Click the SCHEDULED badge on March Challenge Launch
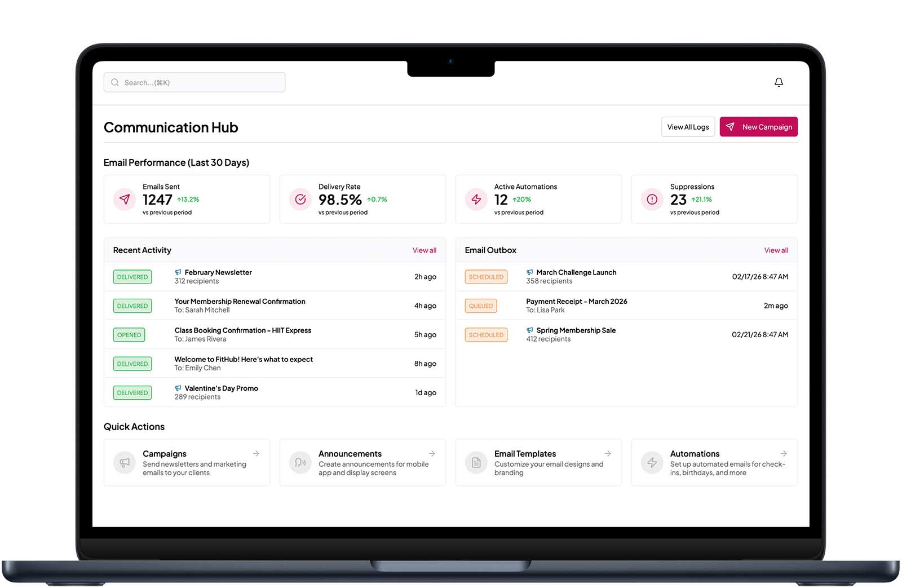Screen dimensions: 902x588 click(x=486, y=277)
